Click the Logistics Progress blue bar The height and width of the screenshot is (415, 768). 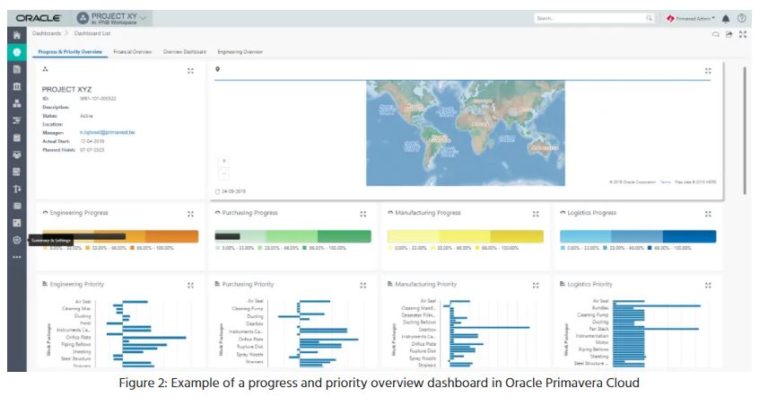click(x=638, y=236)
